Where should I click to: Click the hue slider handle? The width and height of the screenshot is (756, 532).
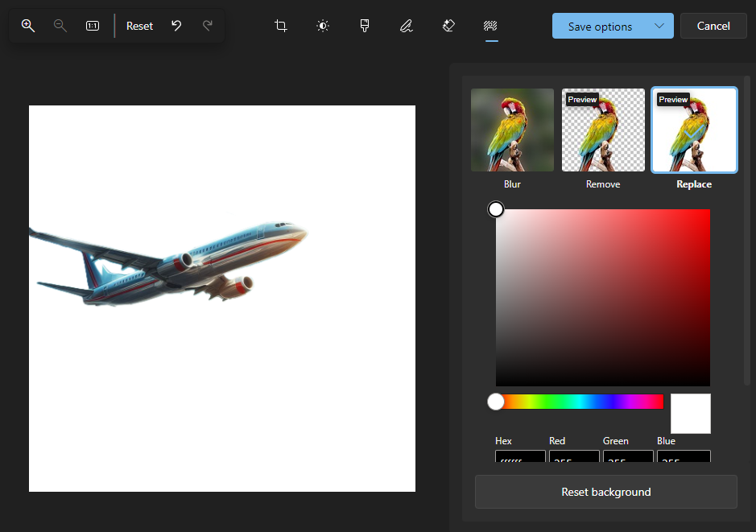pos(496,402)
